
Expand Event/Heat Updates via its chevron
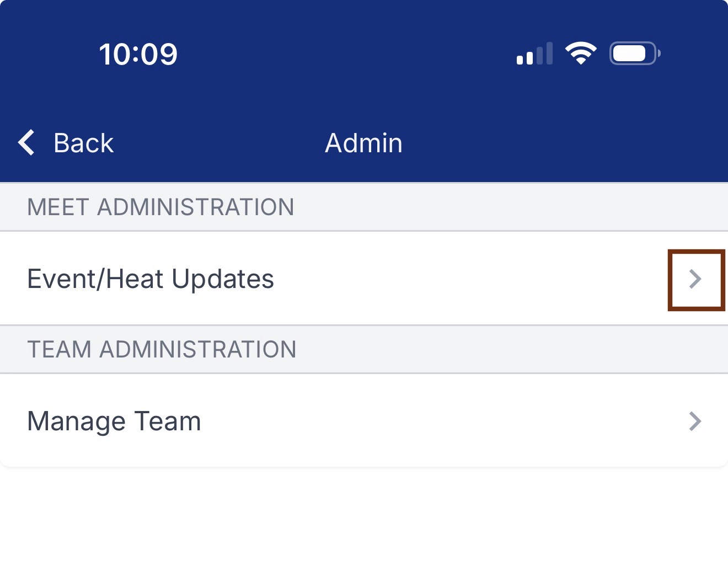point(695,279)
